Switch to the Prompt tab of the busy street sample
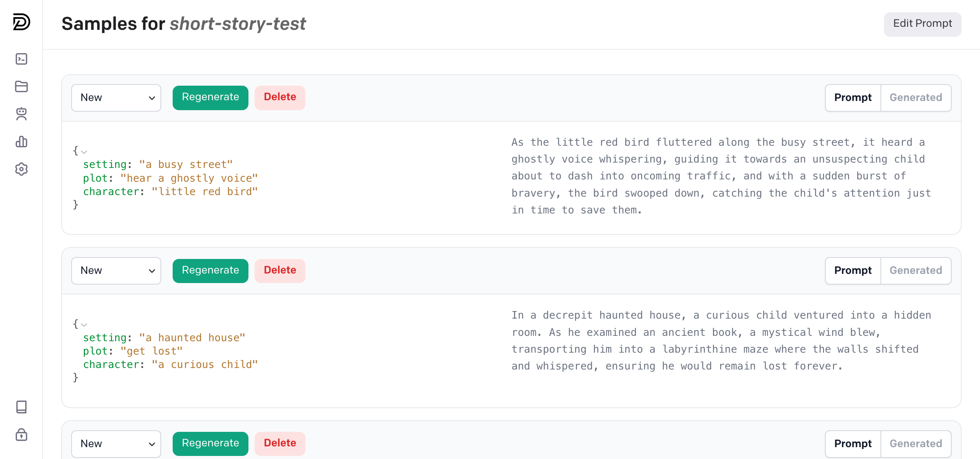Viewport: 980px width, 459px height. click(x=853, y=98)
